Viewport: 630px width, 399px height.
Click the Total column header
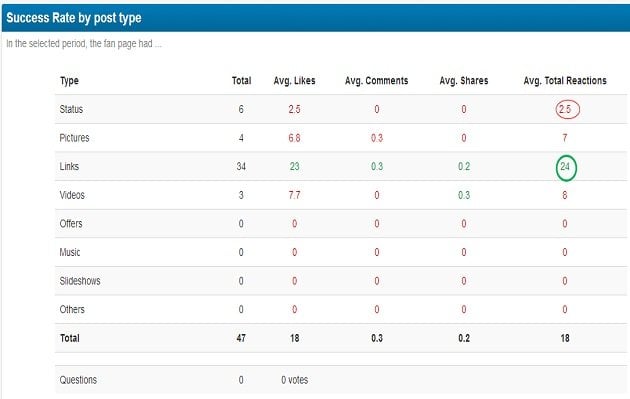click(x=241, y=81)
